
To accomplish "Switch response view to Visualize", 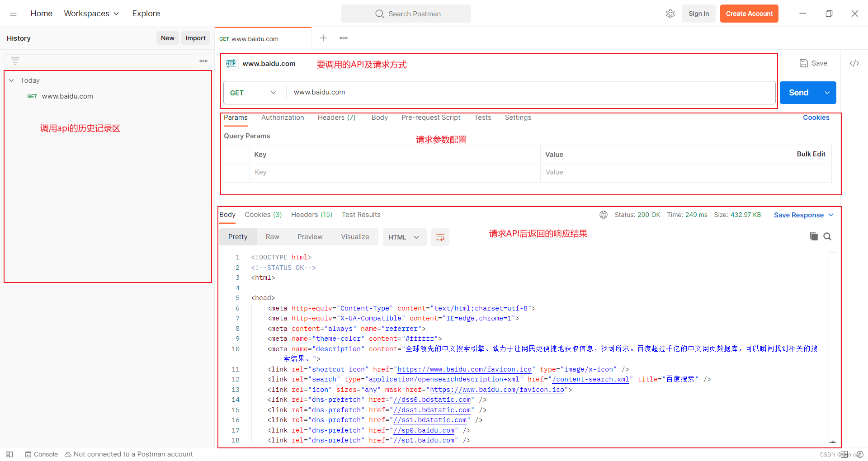I will pos(355,237).
